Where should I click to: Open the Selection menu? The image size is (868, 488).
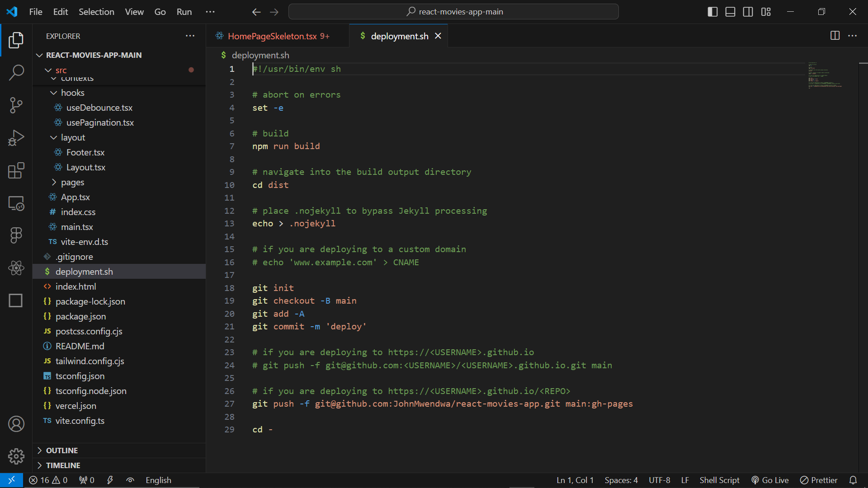[96, 12]
